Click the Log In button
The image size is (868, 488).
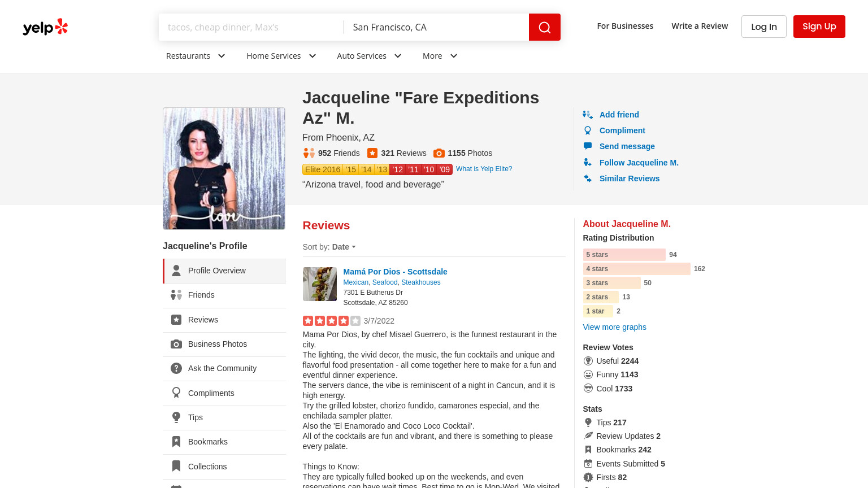click(764, 27)
